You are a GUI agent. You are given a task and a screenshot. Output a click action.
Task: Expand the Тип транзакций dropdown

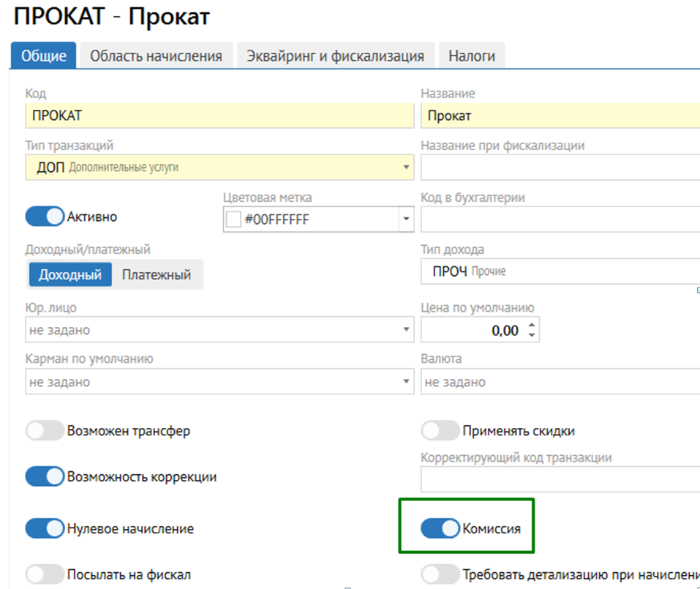406,168
